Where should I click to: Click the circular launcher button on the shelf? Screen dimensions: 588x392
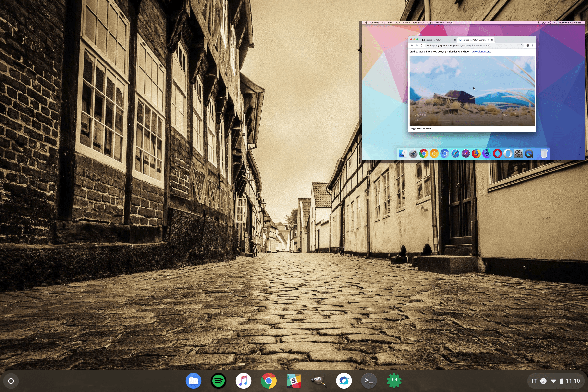pos(11,381)
